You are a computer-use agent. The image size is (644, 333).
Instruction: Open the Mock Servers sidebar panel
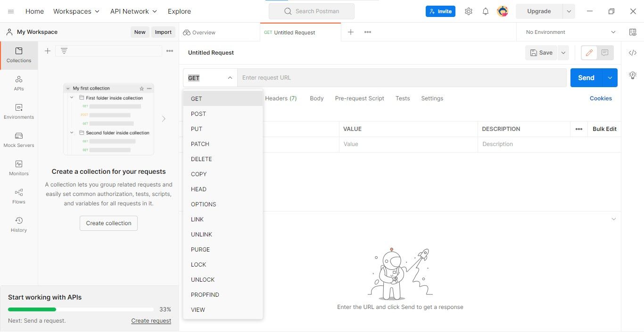pos(19,140)
